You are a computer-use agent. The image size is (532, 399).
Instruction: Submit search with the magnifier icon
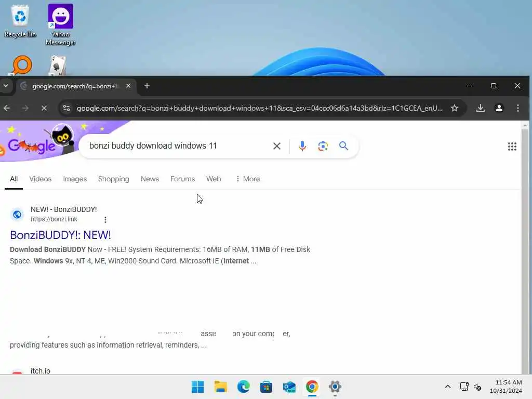tap(344, 146)
